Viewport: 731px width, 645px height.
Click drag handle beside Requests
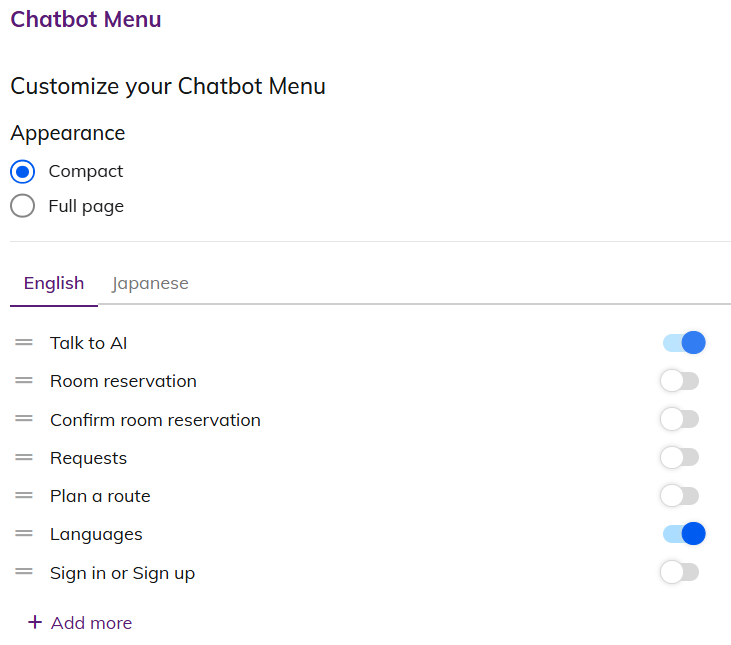[24, 458]
